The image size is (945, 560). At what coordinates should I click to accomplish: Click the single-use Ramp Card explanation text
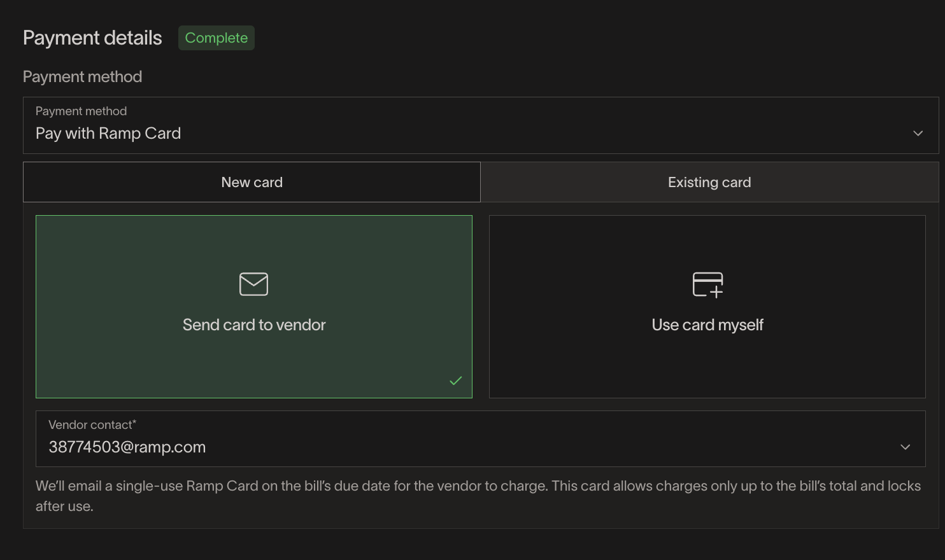click(478, 496)
